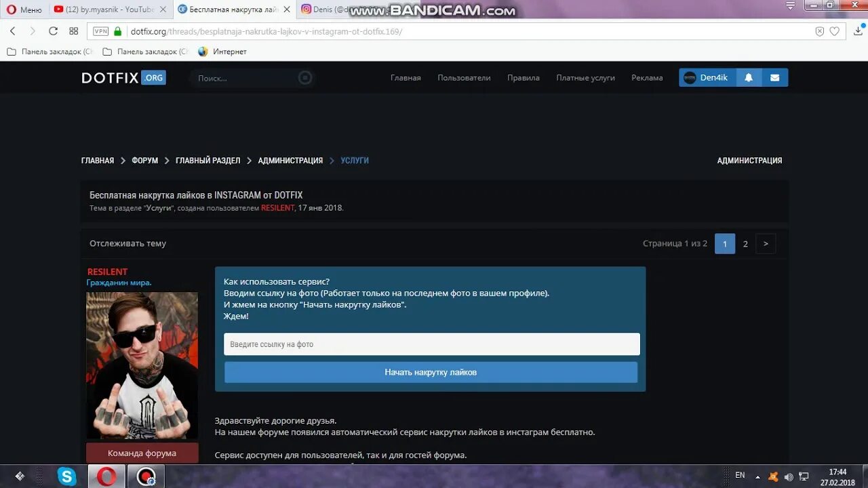This screenshot has height=488, width=868.
Task: Open Реклама in site navigation
Action: coord(647,78)
